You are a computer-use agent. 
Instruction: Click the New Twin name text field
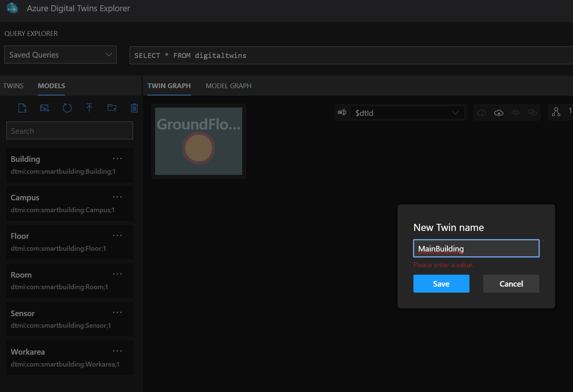476,249
